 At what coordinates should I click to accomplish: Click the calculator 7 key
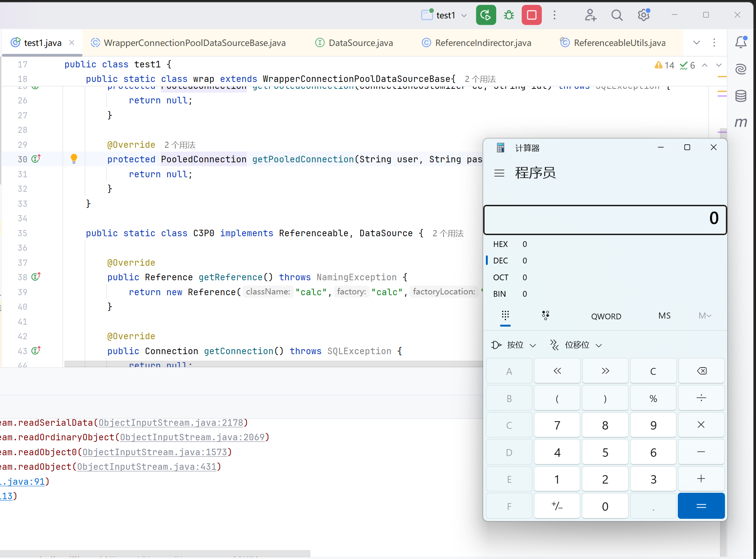557,425
